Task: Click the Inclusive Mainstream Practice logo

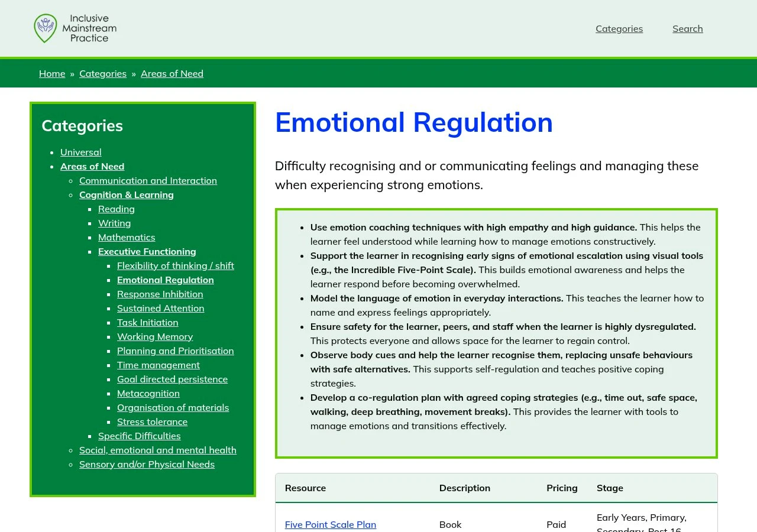Action: coord(75,28)
